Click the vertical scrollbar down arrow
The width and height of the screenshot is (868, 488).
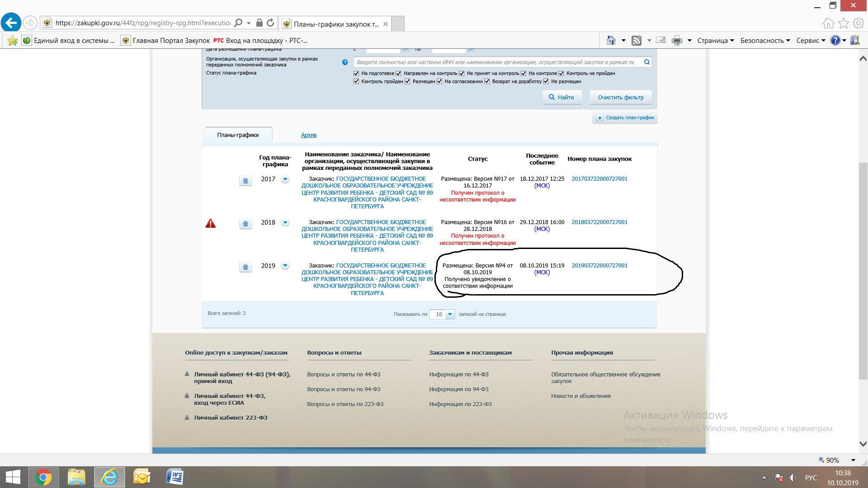pos(863,444)
